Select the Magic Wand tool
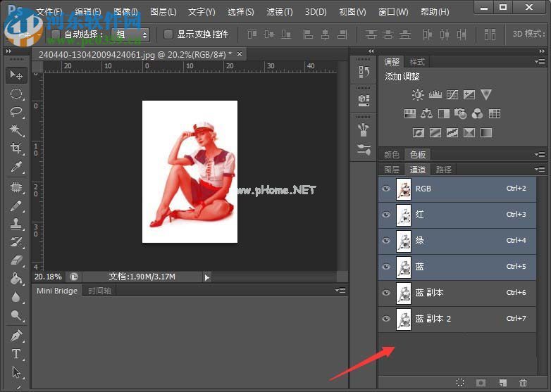This screenshot has height=392, width=551. click(x=16, y=130)
